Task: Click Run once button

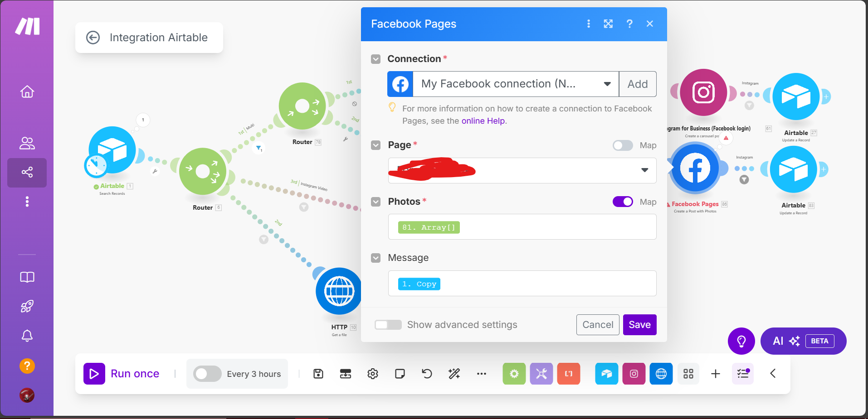Action: tap(122, 374)
